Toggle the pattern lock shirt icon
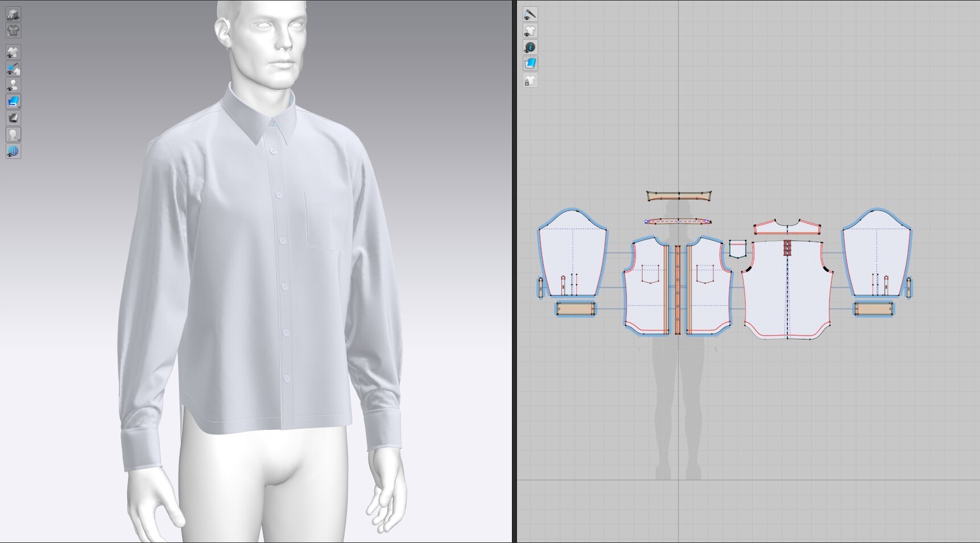 click(x=530, y=80)
